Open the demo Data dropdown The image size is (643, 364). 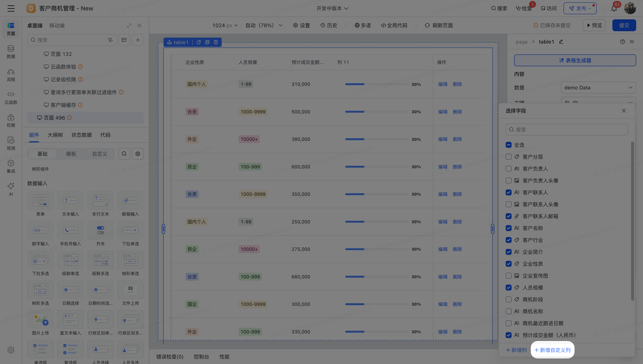(598, 88)
